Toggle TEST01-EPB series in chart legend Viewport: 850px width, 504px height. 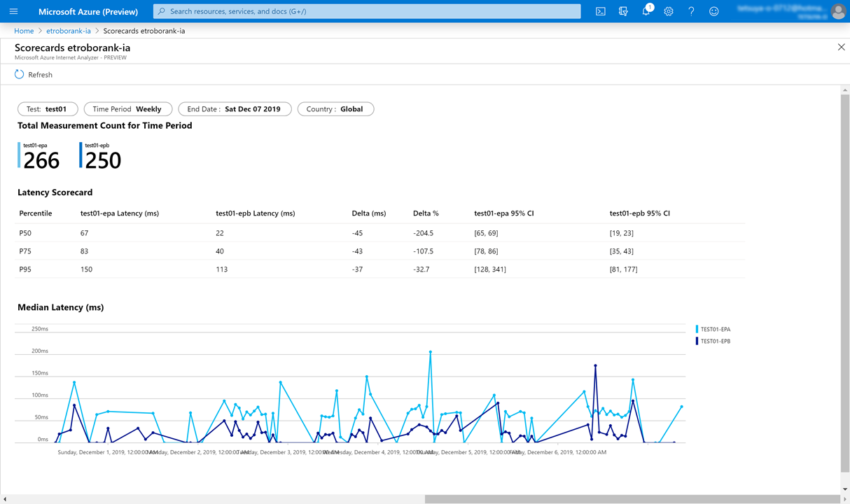pos(715,341)
